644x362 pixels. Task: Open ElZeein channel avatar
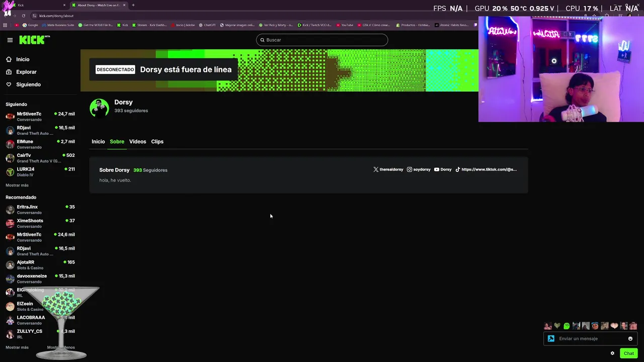pyautogui.click(x=10, y=306)
